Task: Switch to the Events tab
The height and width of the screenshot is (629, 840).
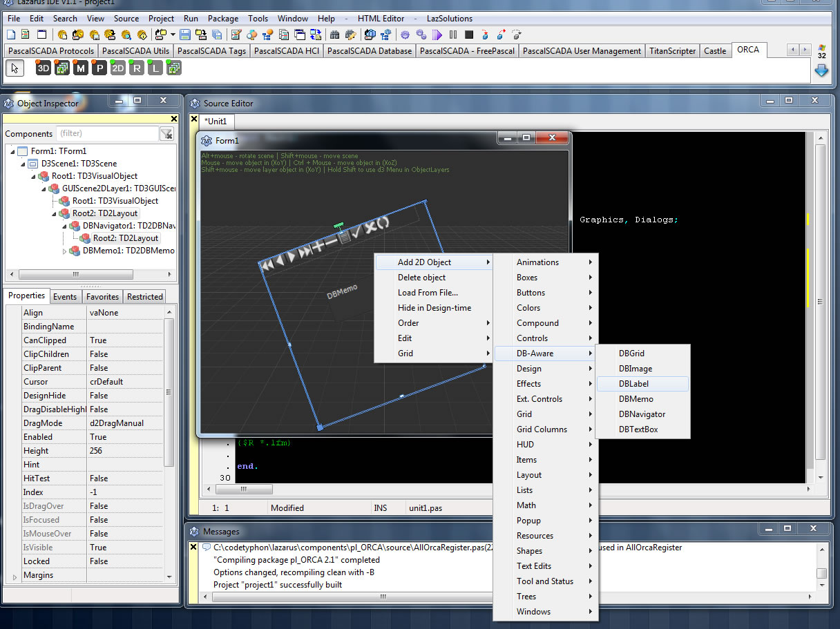Action: click(x=65, y=297)
